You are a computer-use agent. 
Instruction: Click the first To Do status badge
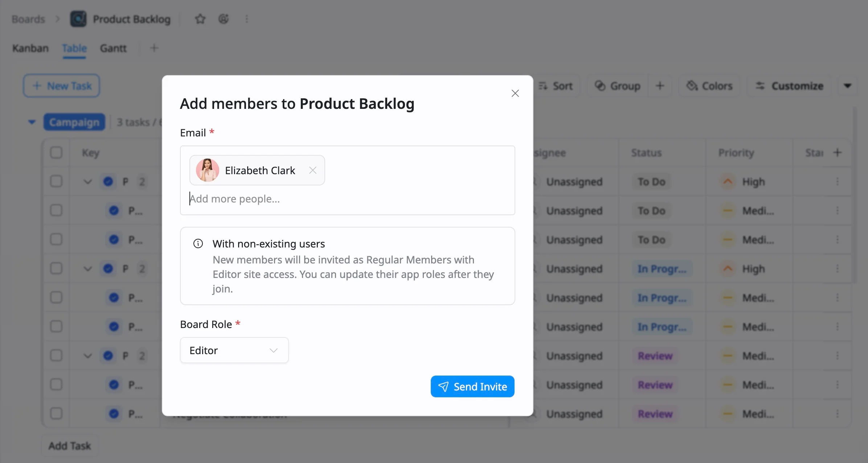pyautogui.click(x=652, y=182)
